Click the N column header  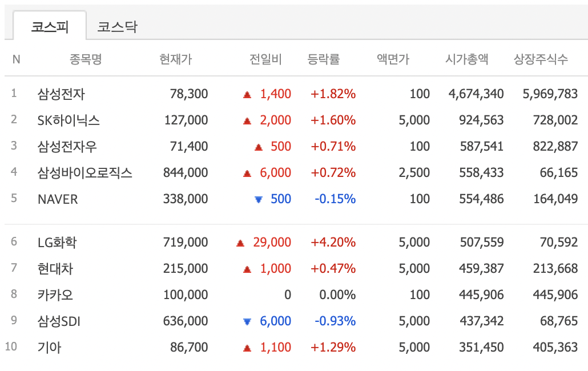[x=16, y=59]
